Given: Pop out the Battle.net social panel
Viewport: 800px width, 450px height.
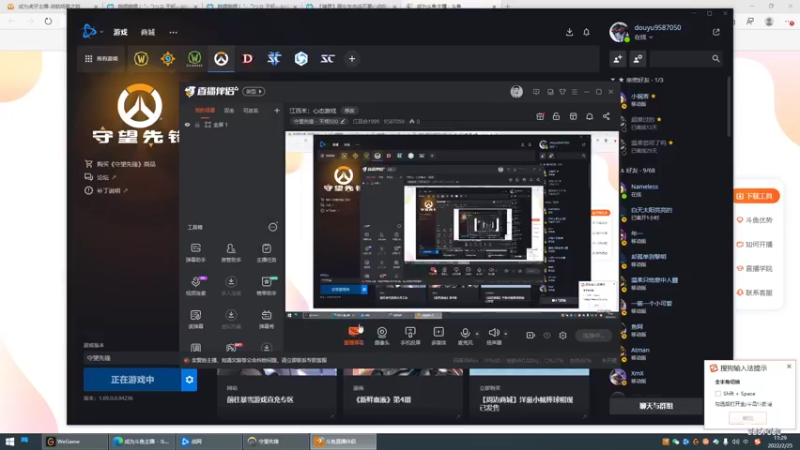Looking at the screenshot, I should (716, 32).
